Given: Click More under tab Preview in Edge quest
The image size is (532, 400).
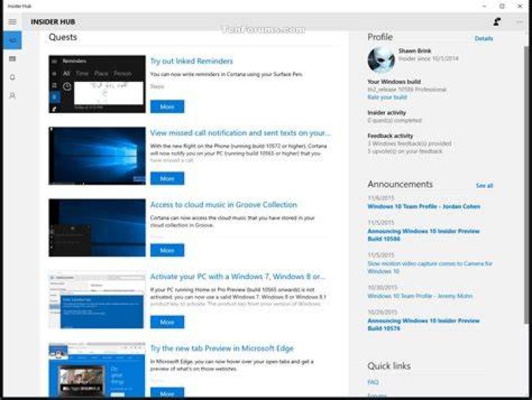Looking at the screenshot, I should pyautogui.click(x=167, y=393).
